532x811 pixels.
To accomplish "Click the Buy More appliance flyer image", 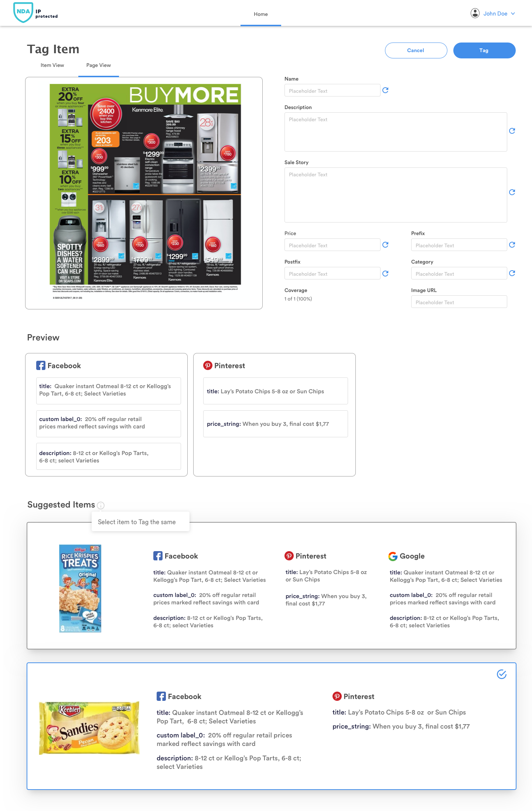I will click(x=145, y=191).
